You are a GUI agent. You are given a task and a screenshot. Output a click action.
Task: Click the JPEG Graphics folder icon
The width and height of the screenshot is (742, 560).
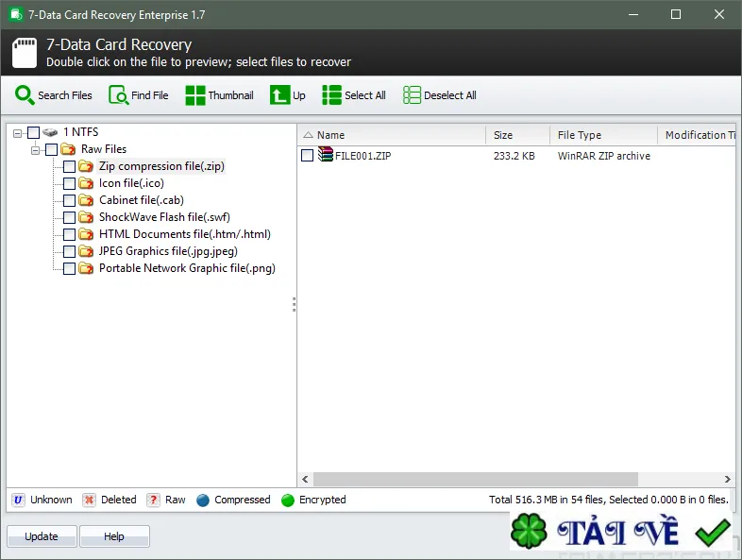click(86, 251)
